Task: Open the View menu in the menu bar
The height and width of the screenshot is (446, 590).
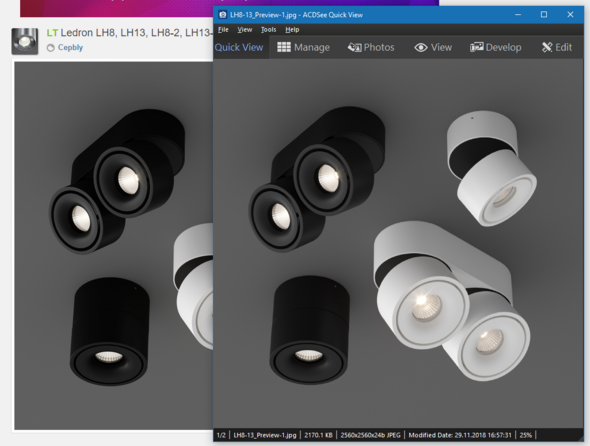Action: point(245,29)
